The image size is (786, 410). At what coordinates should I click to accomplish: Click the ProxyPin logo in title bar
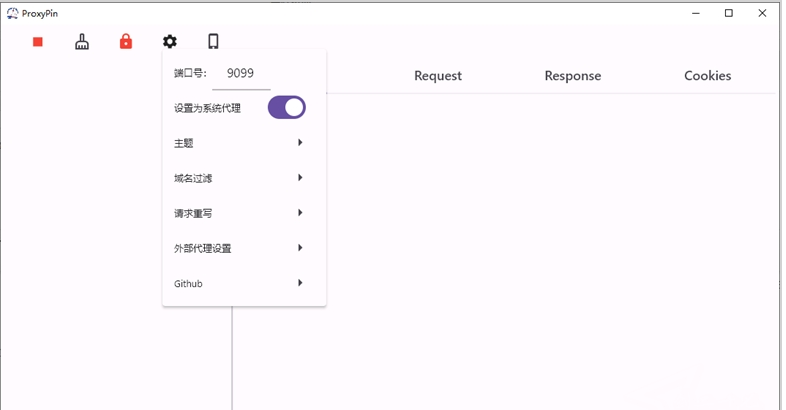pos(12,13)
